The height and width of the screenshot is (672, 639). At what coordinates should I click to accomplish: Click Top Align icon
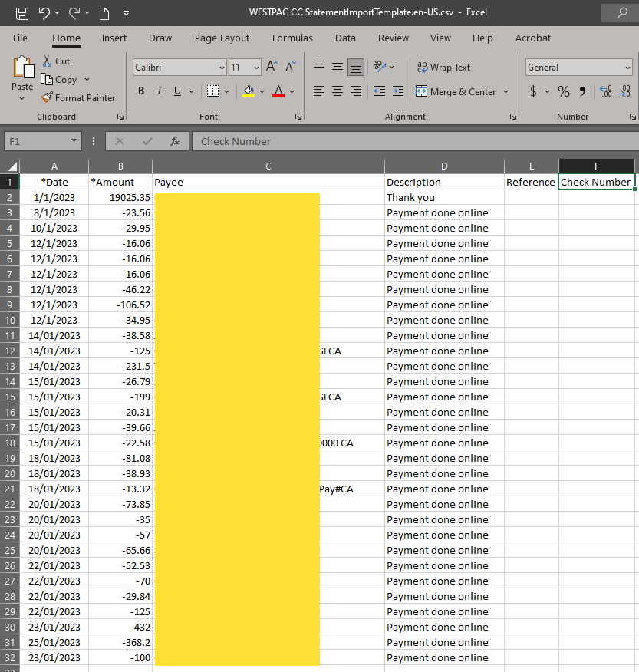[319, 65]
